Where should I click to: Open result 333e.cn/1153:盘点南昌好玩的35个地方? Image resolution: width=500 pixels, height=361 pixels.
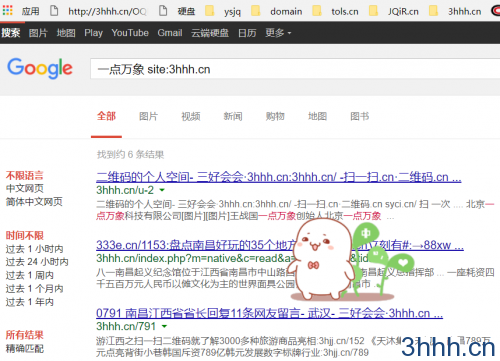point(280,245)
